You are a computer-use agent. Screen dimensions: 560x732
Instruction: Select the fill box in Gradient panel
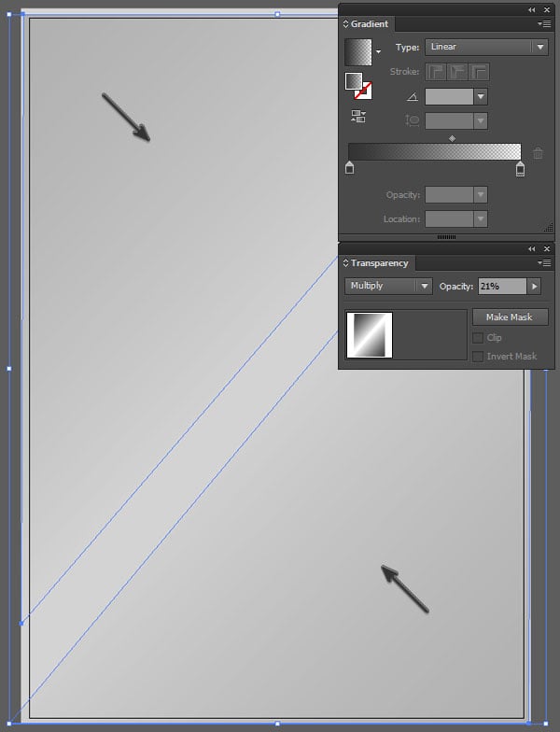pyautogui.click(x=354, y=81)
